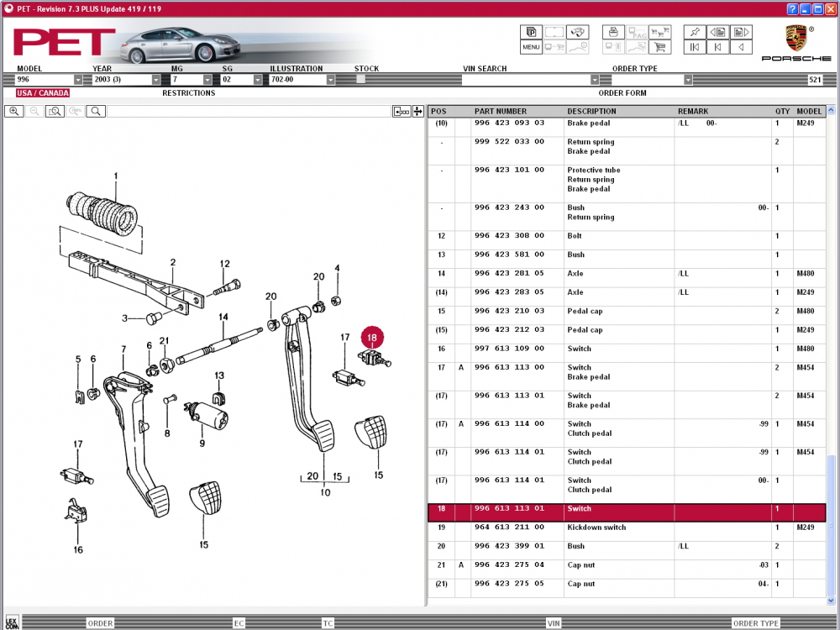
Task: Click the zoom area selection icon
Action: [x=55, y=111]
